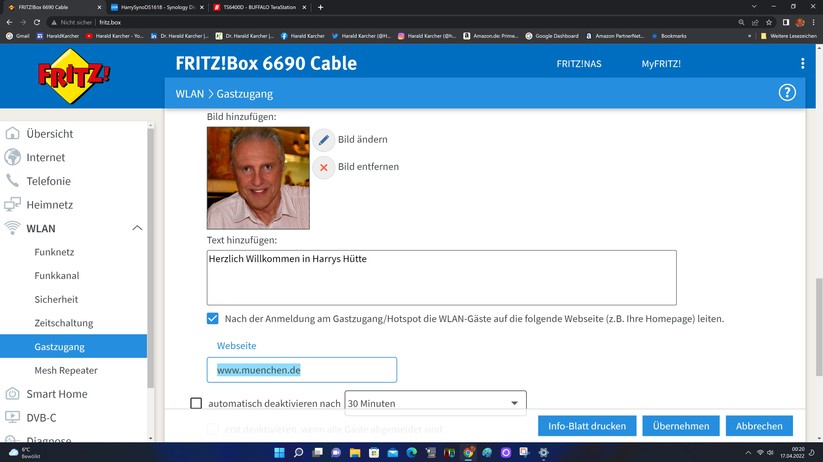The image size is (823, 462).
Task: Click the Webseite URL input field
Action: pyautogui.click(x=302, y=370)
